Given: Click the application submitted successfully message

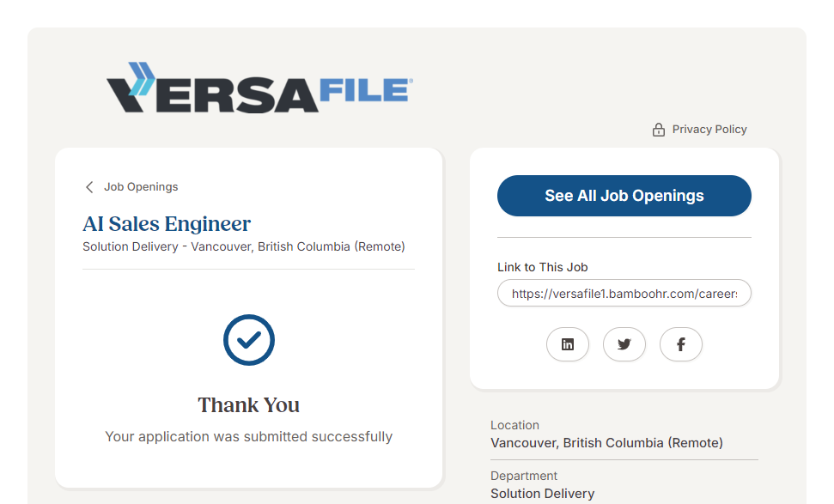Looking at the screenshot, I should click(x=249, y=436).
